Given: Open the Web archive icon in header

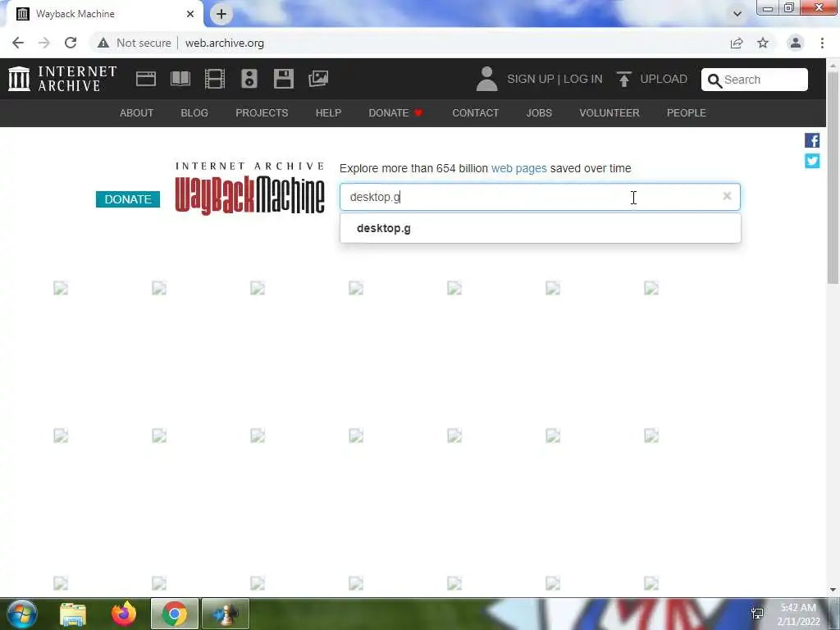Looking at the screenshot, I should [146, 79].
